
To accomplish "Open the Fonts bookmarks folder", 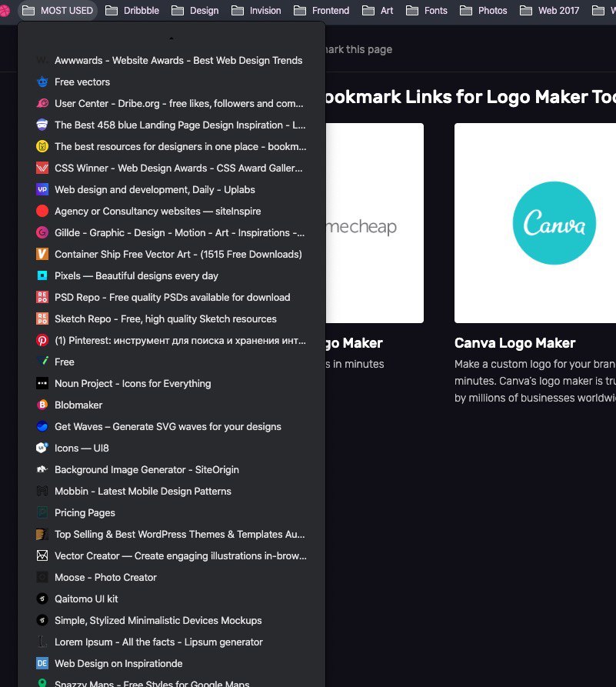I will [x=427, y=11].
